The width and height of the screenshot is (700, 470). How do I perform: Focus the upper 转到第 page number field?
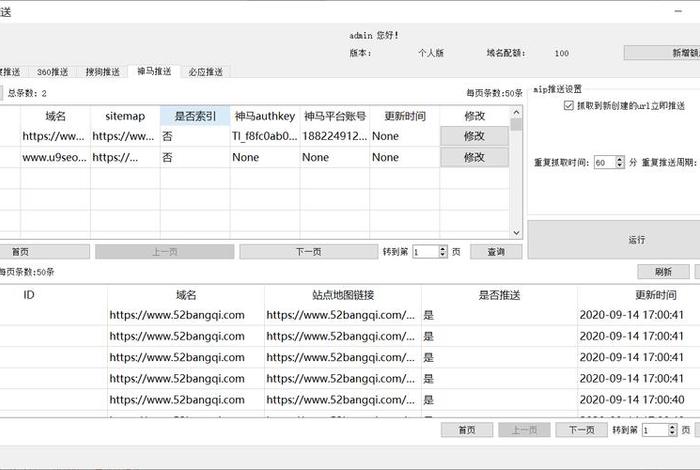(x=425, y=252)
